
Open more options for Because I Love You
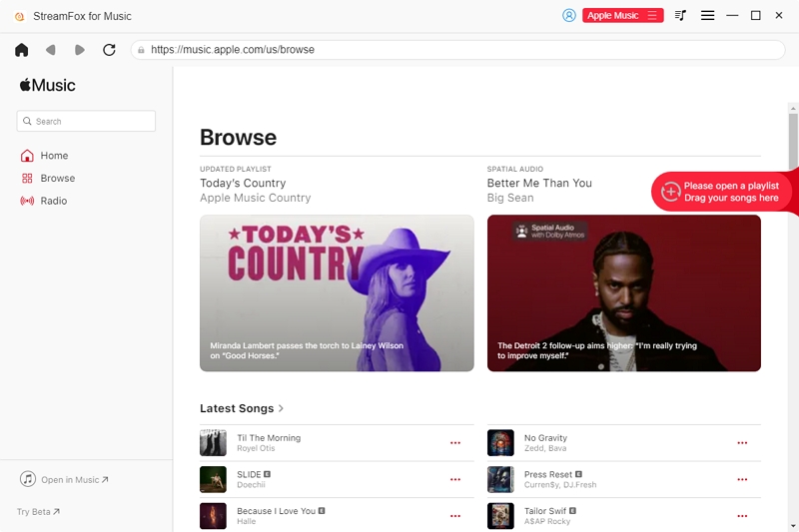click(x=455, y=516)
